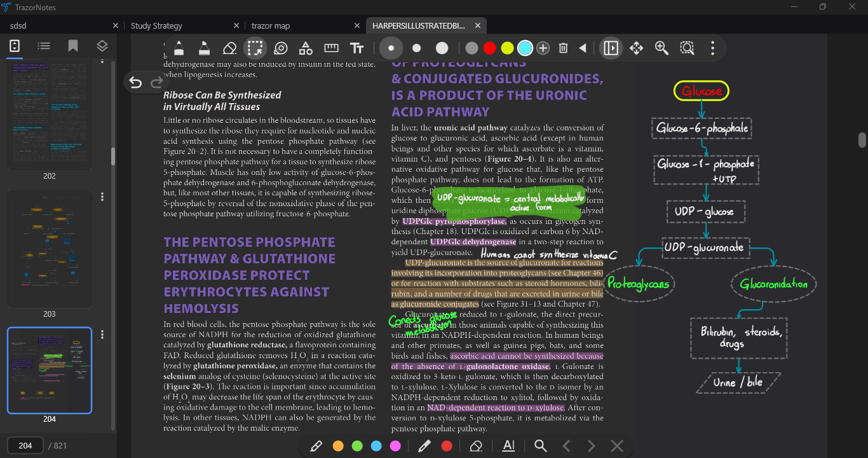Pick the cyan color in top toolbar
868x458 pixels.
pos(525,48)
